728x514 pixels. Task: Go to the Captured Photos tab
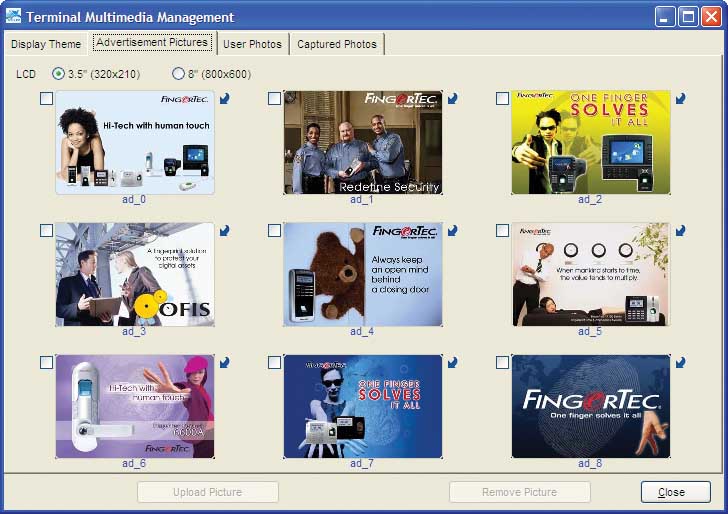tap(337, 44)
